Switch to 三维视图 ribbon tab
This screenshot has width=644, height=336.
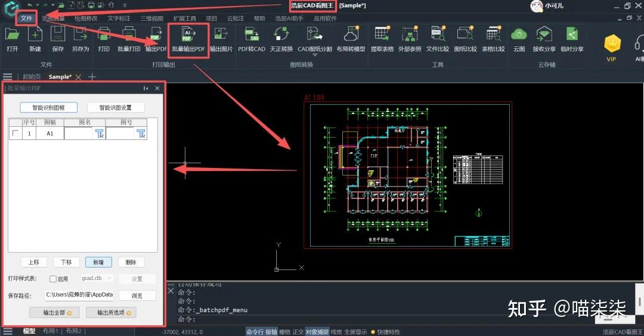151,18
